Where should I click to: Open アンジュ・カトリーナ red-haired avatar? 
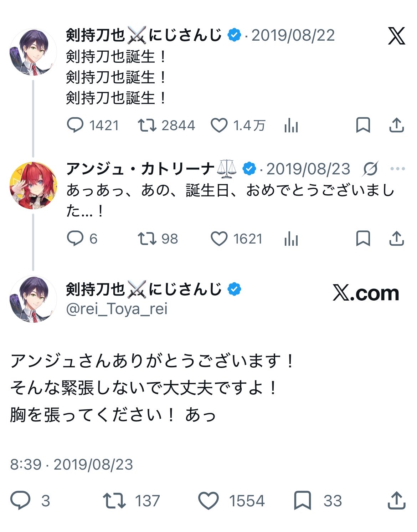pos(33,185)
